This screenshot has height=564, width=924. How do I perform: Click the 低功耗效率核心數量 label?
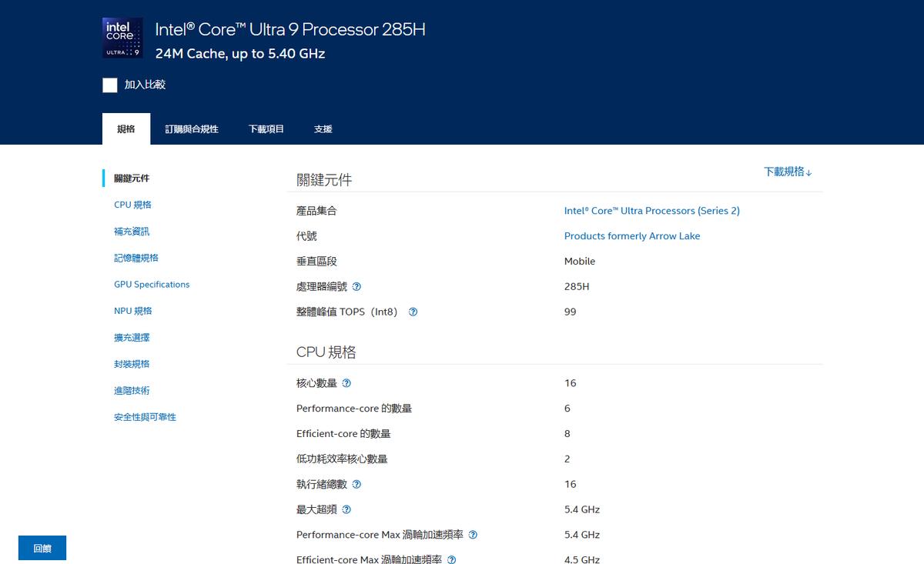(x=342, y=459)
